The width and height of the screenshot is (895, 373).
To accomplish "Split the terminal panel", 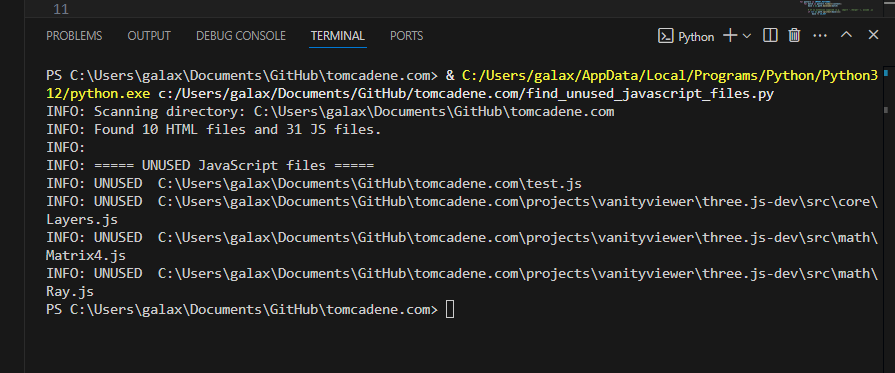I will [x=770, y=35].
